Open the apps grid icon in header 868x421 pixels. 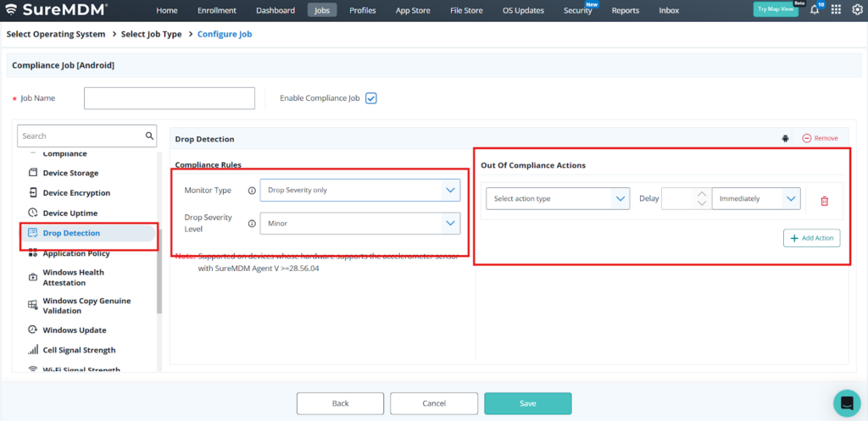[836, 10]
